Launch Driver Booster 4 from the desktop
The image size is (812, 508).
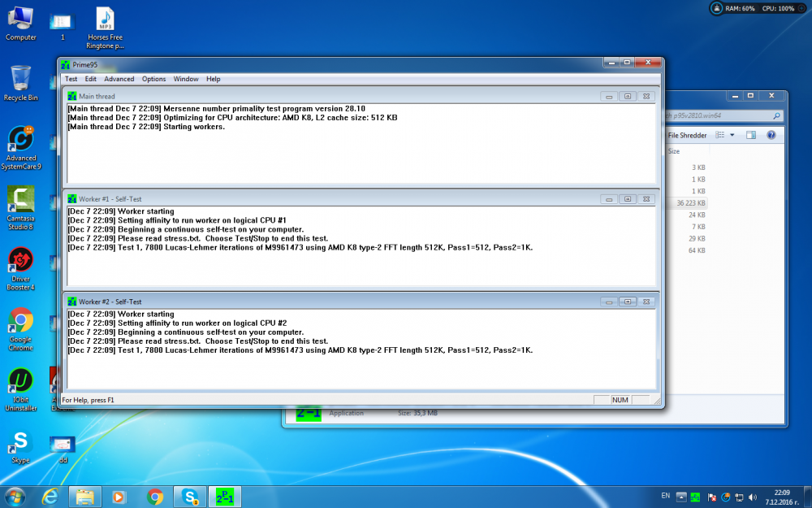(21, 268)
